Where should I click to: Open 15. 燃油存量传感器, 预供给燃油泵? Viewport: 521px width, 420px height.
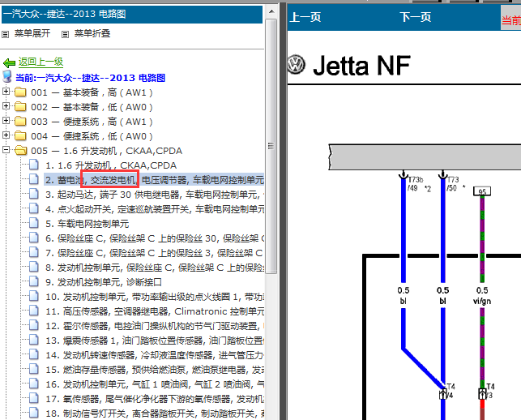click(x=155, y=370)
